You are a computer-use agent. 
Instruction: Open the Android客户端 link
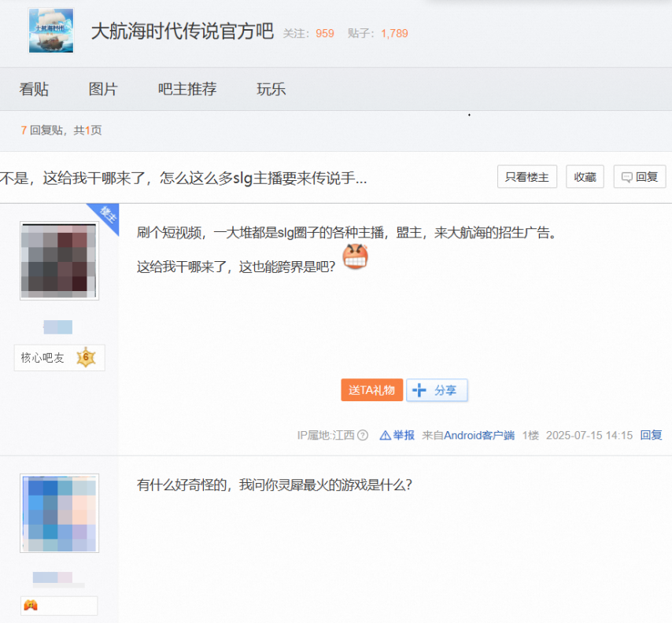coord(478,435)
